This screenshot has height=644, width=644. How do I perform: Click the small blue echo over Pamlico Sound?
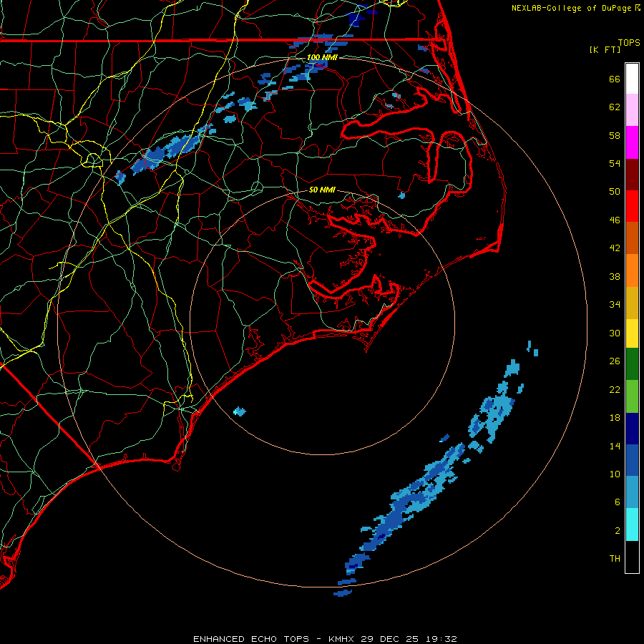coord(401,195)
